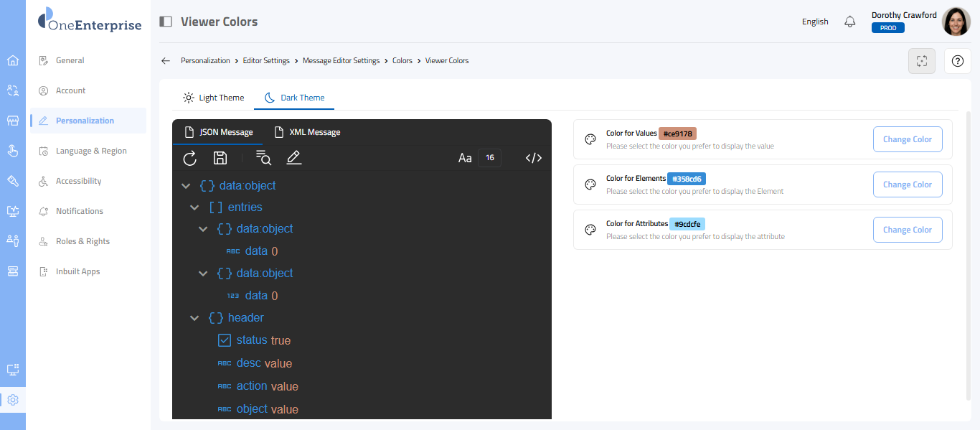The height and width of the screenshot is (430, 980).
Task: Click the #358cd6 Elements color swatch
Action: (687, 179)
